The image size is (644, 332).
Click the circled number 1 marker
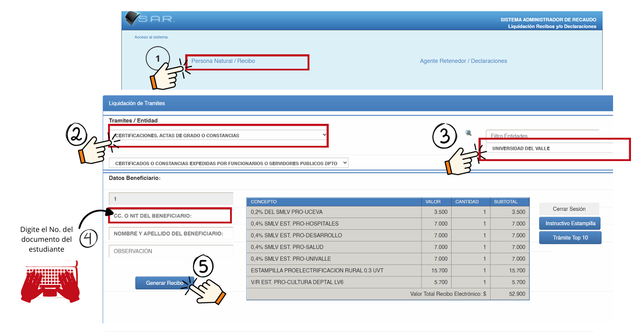pyautogui.click(x=158, y=58)
